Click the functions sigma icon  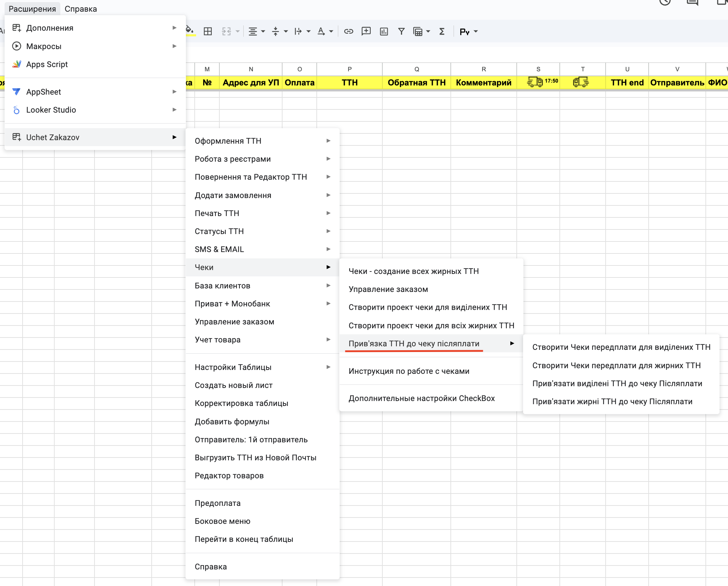442,31
